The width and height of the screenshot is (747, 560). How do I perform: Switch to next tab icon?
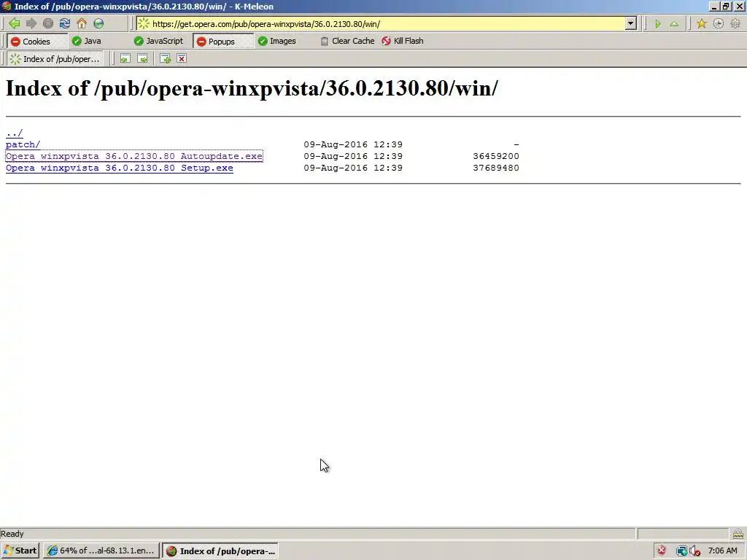point(142,58)
